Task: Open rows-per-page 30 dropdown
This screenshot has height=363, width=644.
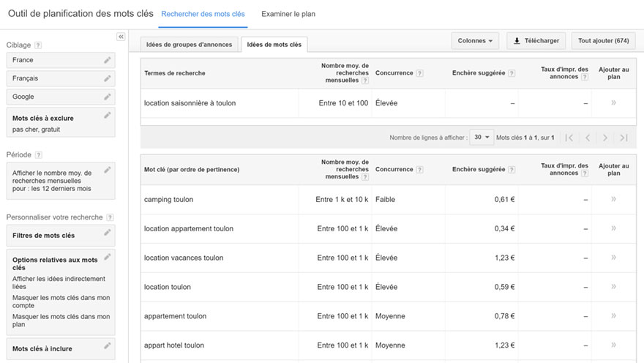Action: point(482,137)
